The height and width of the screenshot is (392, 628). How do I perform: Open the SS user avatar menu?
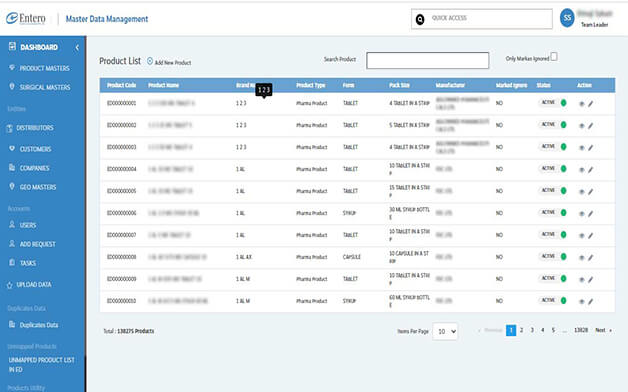point(567,18)
